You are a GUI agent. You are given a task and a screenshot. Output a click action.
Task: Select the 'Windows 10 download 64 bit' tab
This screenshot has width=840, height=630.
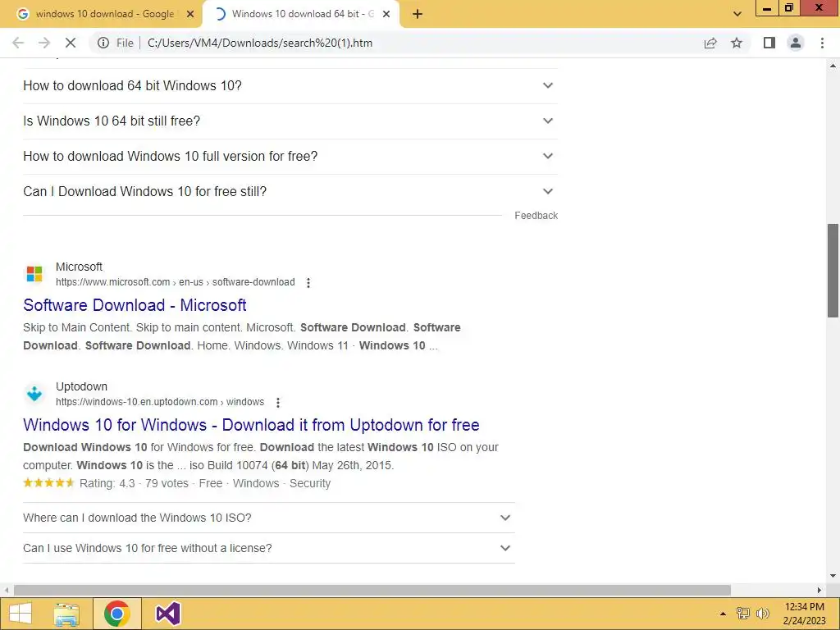tap(300, 15)
